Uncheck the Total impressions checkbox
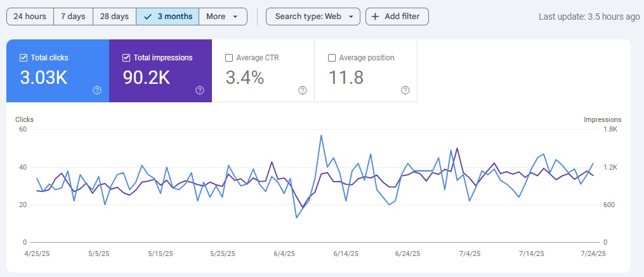Image resolution: width=644 pixels, height=277 pixels. (127, 58)
